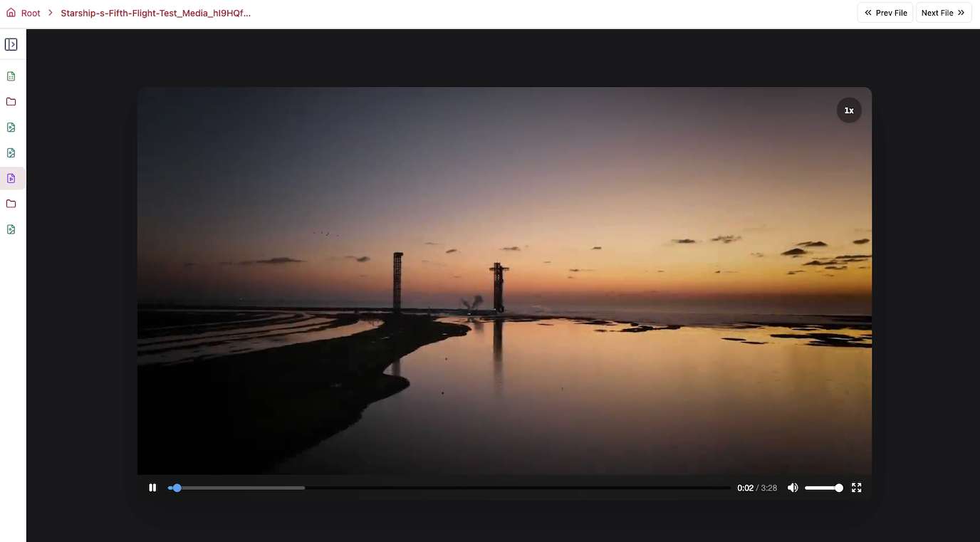
Task: Click the 3:28 total duration text
Action: [x=768, y=489]
